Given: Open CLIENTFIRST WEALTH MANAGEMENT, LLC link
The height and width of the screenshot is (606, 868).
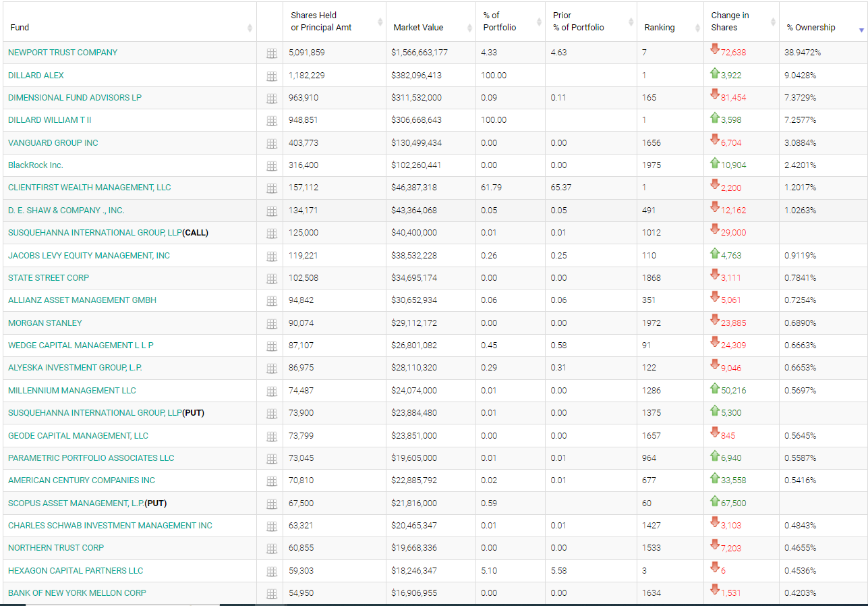Looking at the screenshot, I should tap(90, 188).
